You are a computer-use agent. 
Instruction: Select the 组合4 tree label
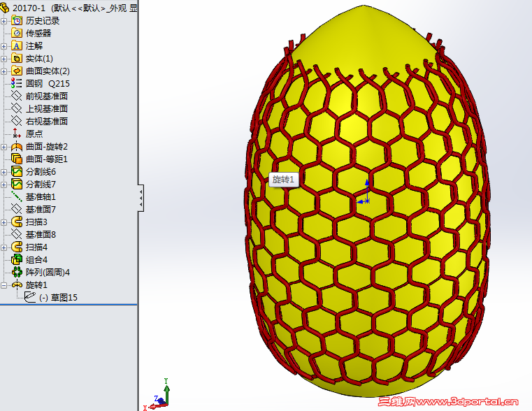(36, 260)
